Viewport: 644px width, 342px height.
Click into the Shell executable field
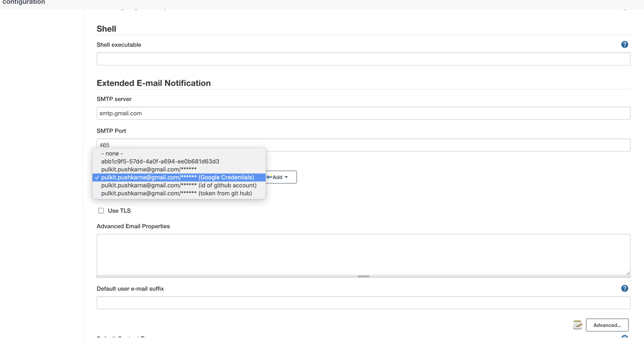[363, 59]
